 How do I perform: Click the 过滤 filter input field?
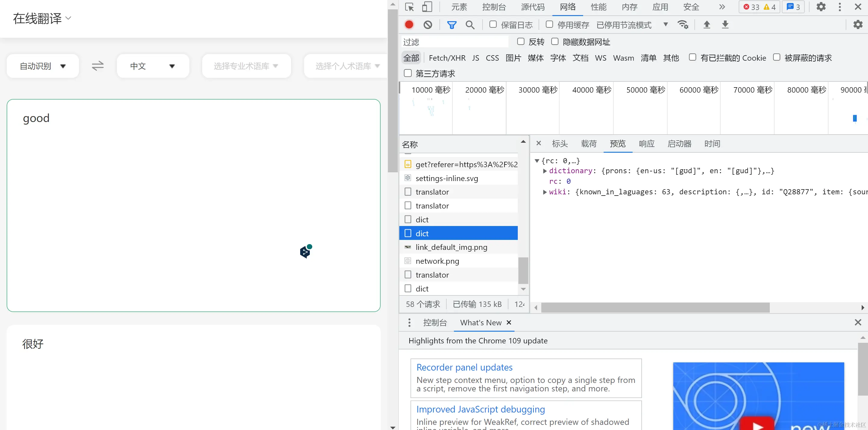tap(455, 42)
